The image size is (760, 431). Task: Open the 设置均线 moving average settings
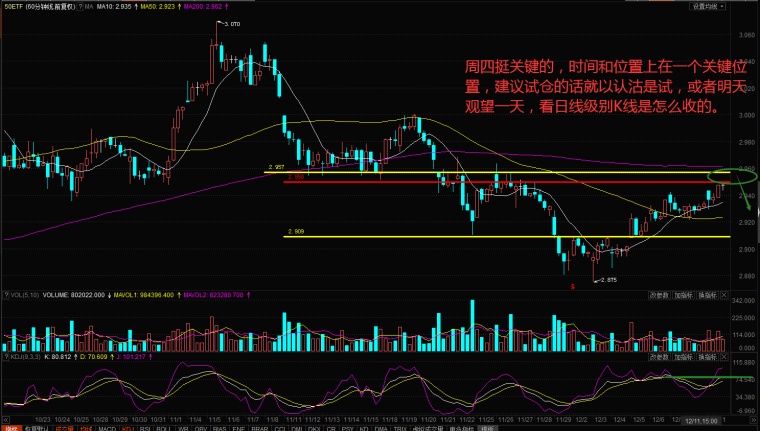pos(704,6)
